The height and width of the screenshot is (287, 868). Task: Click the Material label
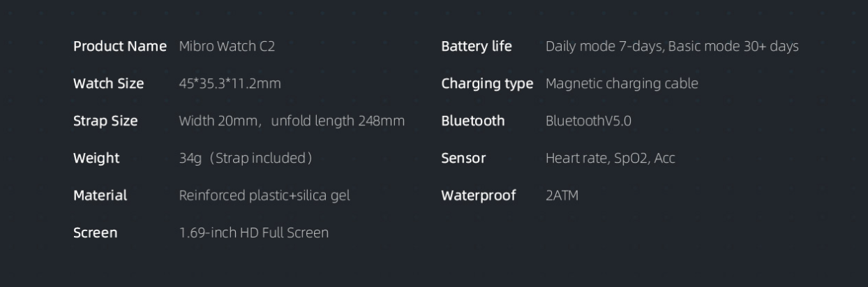point(100,196)
